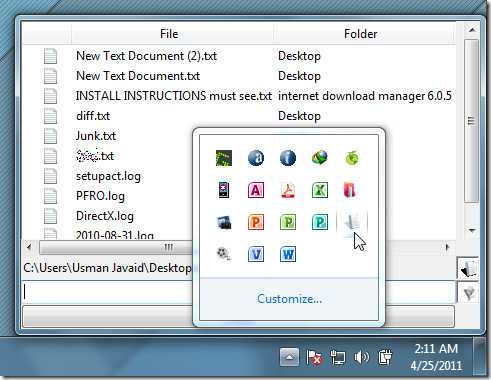
Task: Click the network tray icon
Action: click(337, 357)
